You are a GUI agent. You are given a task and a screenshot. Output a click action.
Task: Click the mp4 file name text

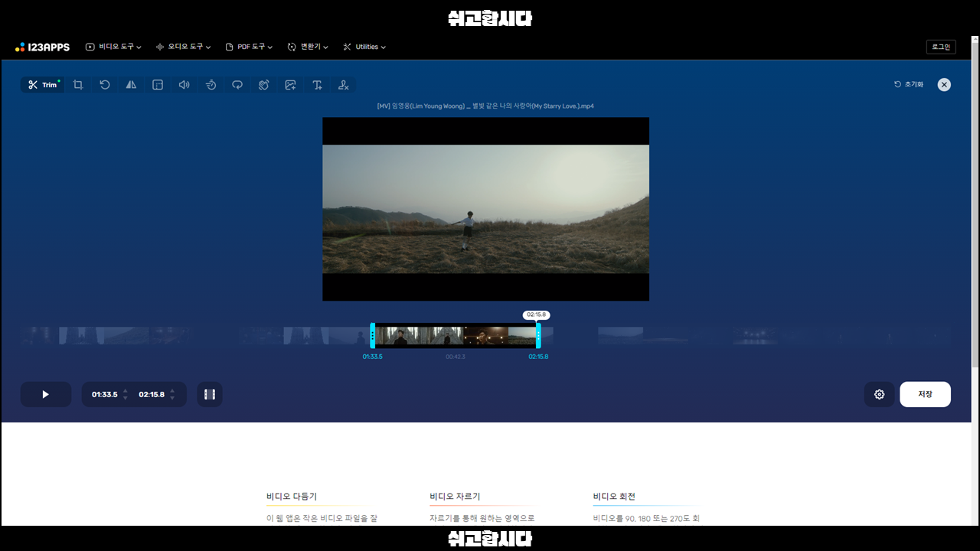pos(485,106)
